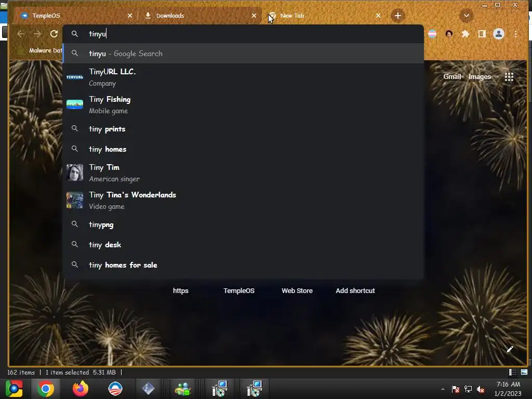Image resolution: width=532 pixels, height=399 pixels.
Task: Select the New Tab tab
Action: click(x=324, y=16)
